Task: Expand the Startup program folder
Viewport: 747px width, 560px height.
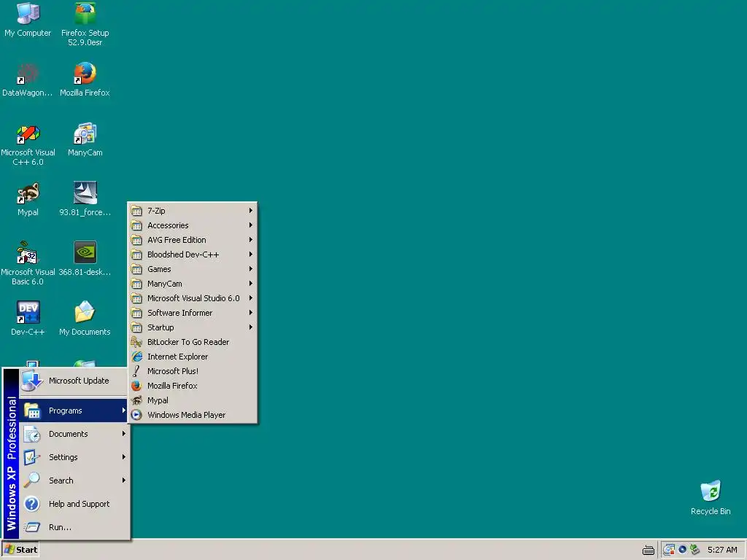Action: point(193,327)
